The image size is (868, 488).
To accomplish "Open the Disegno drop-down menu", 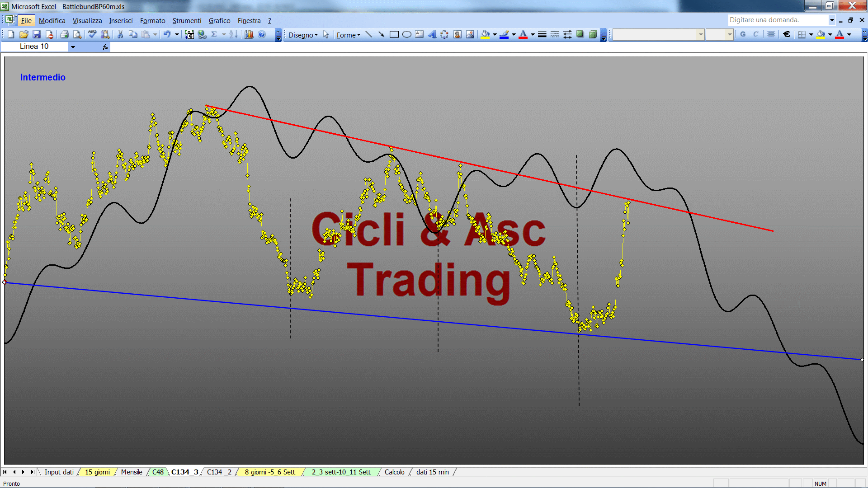I will (x=303, y=35).
